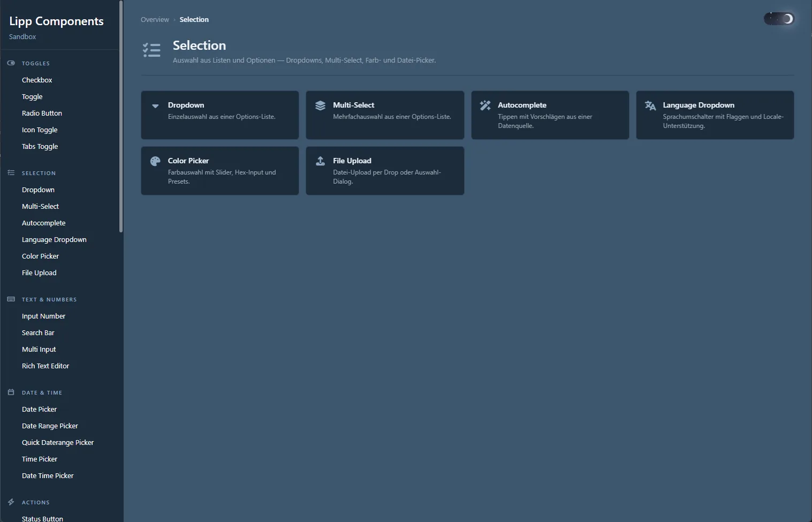This screenshot has height=522, width=812.
Task: Go to Overview in the breadcrumb
Action: 155,20
